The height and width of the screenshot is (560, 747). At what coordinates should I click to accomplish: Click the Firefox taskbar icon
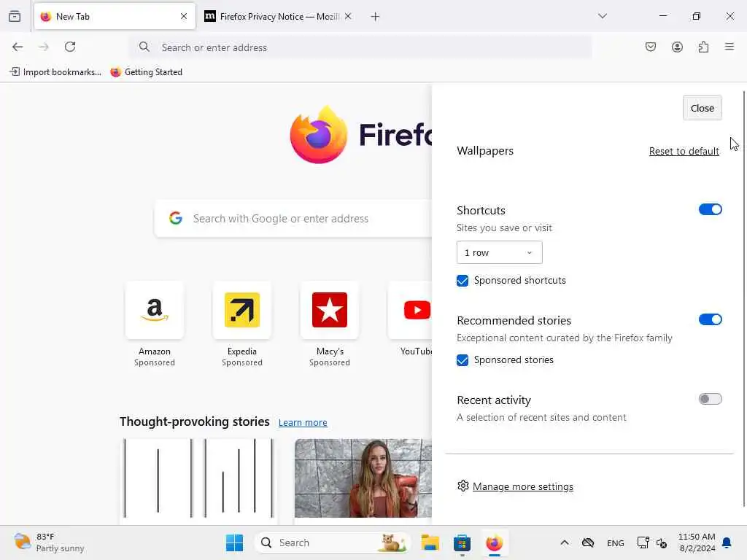pyautogui.click(x=494, y=542)
